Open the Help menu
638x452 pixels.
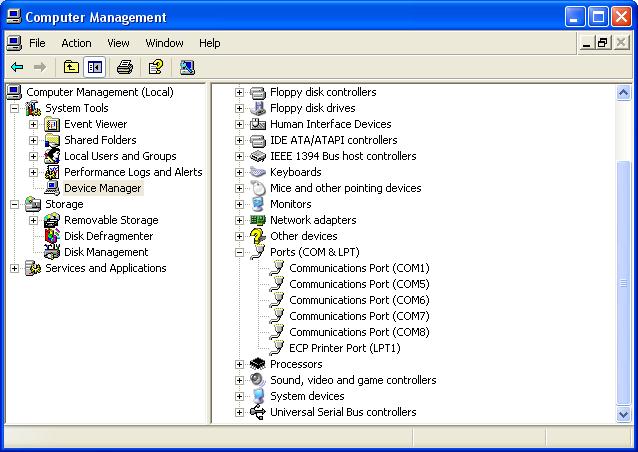210,43
